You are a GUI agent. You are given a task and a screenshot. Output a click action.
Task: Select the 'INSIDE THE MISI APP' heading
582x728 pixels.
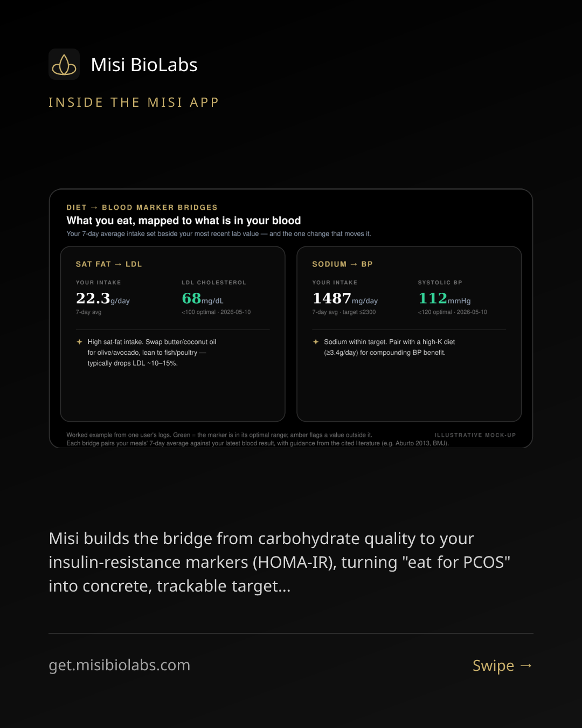click(134, 102)
